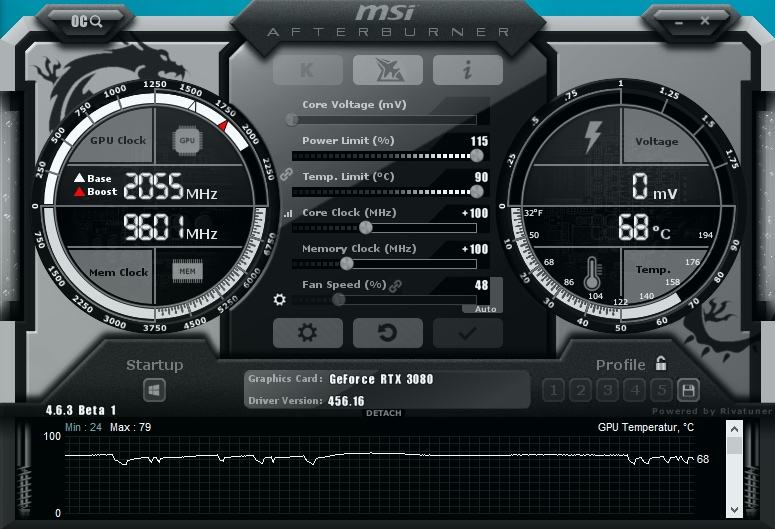775x529 pixels.
Task: Close the Afterburner window
Action: tap(705, 21)
